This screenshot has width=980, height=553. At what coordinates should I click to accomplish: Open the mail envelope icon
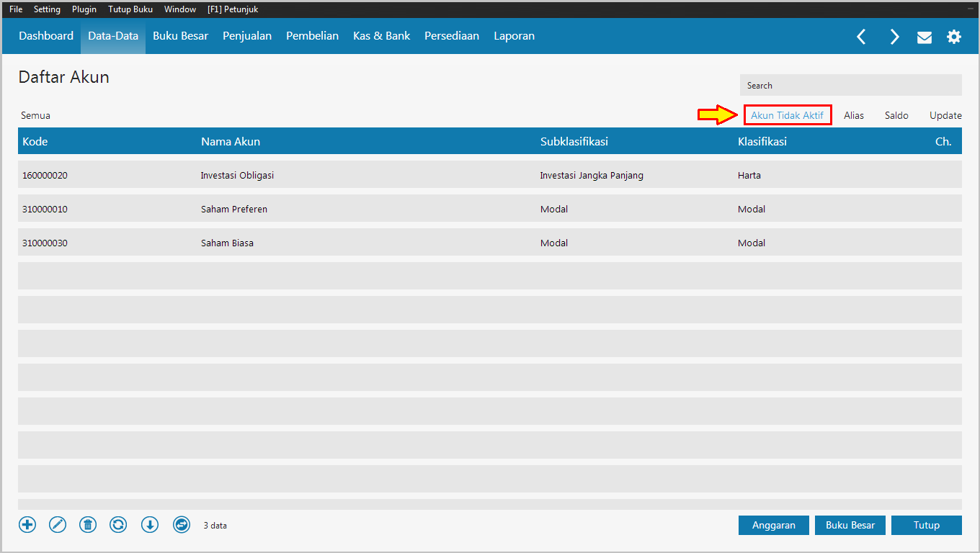(925, 37)
